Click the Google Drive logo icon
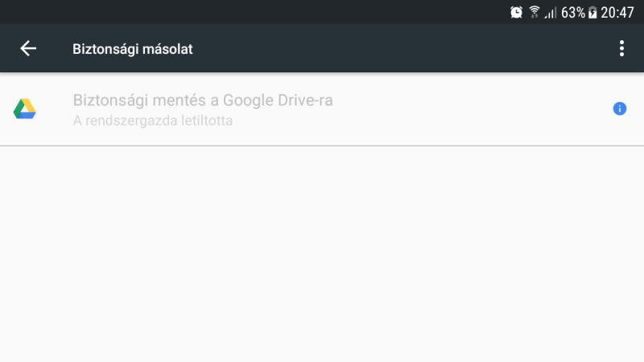 (24, 109)
